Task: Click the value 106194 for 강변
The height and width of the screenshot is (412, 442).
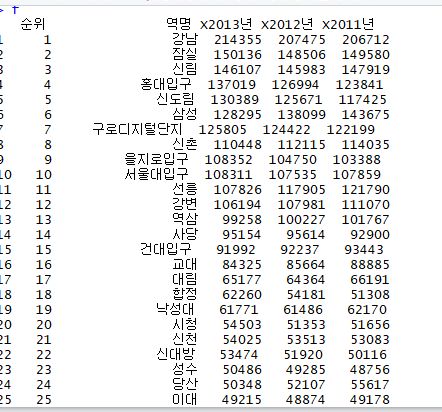Action: pos(238,205)
